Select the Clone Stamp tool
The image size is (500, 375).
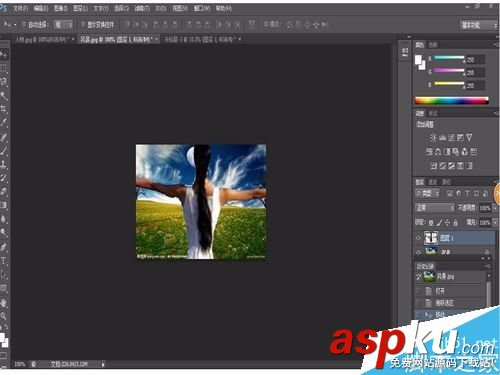(x=4, y=164)
